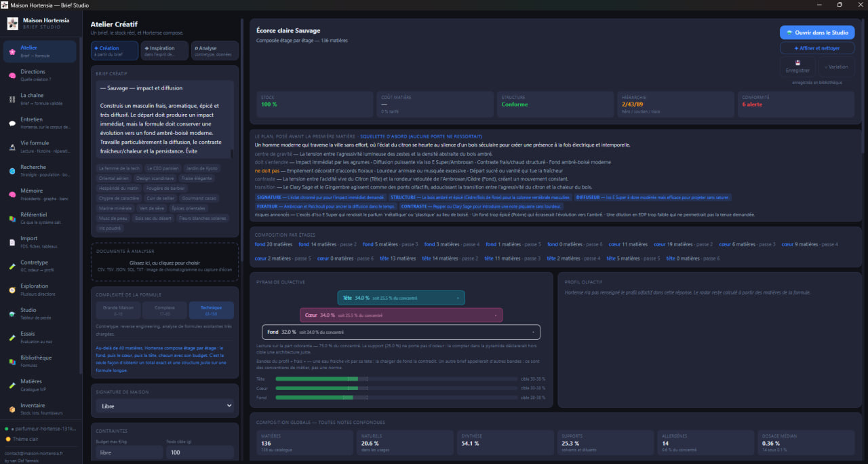Select the Complexe complexity option
The width and height of the screenshot is (868, 464).
coord(165,310)
